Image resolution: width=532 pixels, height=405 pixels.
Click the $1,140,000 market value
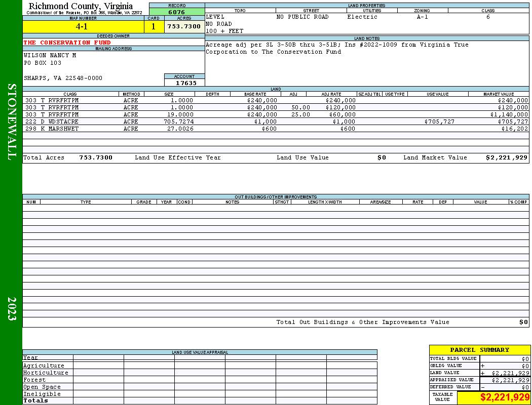point(509,115)
